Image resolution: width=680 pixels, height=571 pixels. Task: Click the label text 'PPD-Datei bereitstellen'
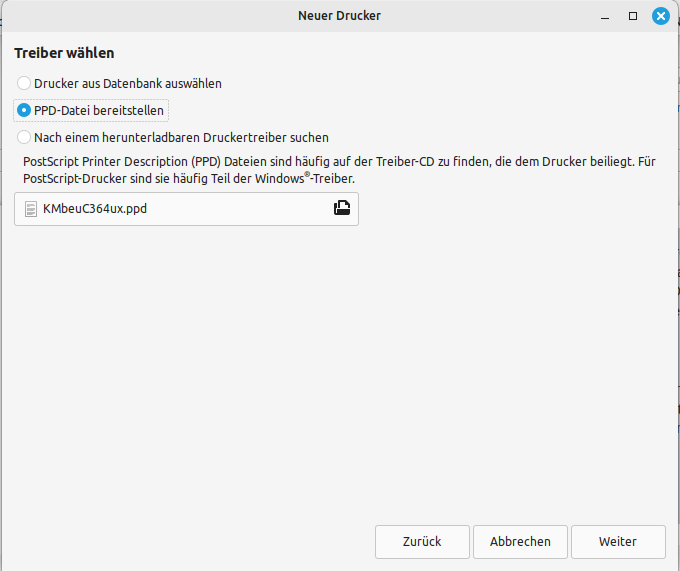[99, 111]
